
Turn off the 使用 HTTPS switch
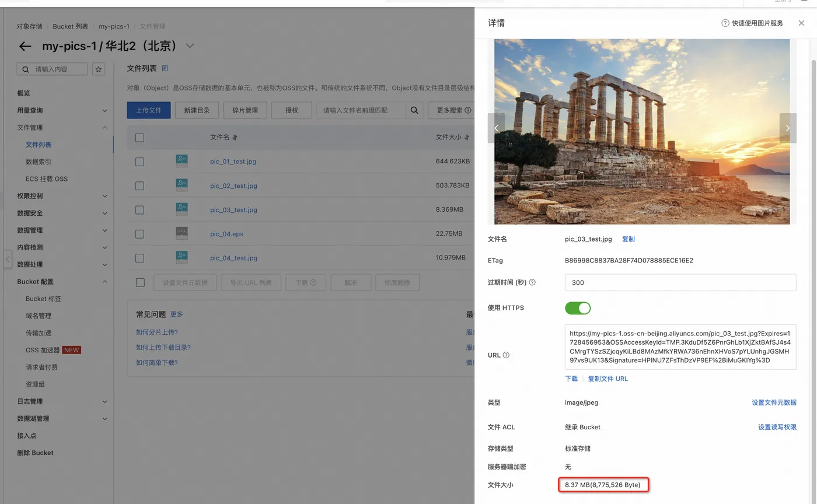click(578, 308)
